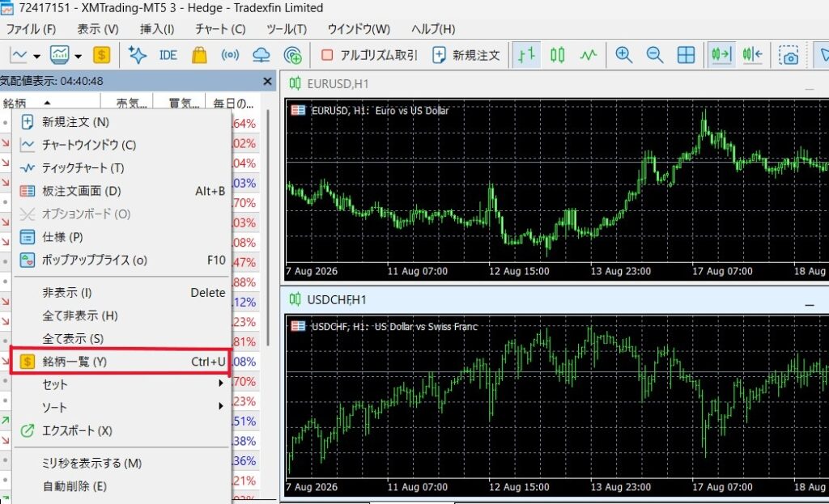The width and height of the screenshot is (829, 504).
Task: Select Chart Window (チャートウインドウ) menu entry
Action: [x=121, y=145]
